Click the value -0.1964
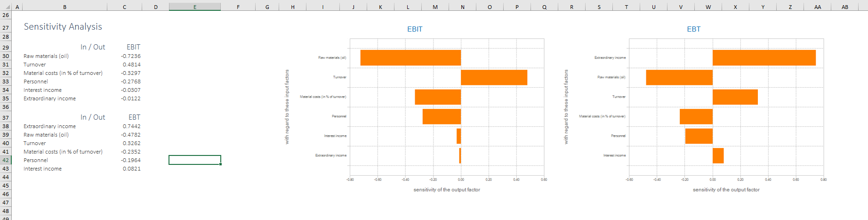 point(130,160)
